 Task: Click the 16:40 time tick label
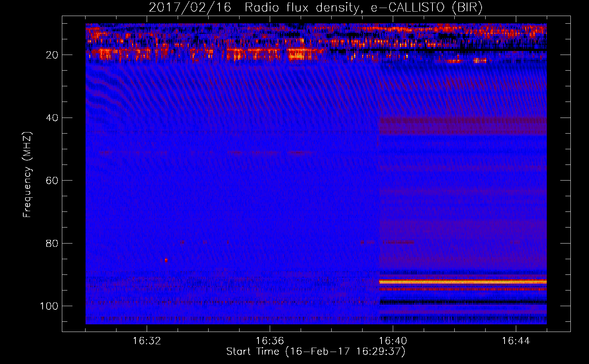(x=393, y=341)
